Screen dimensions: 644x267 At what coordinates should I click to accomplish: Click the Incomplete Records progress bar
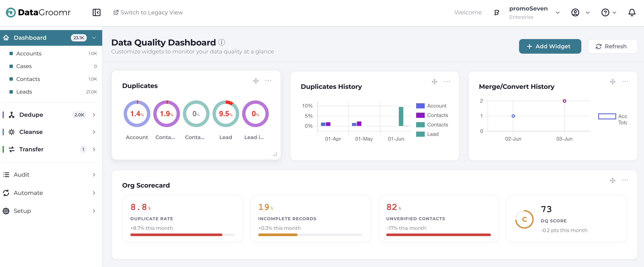[310, 235]
